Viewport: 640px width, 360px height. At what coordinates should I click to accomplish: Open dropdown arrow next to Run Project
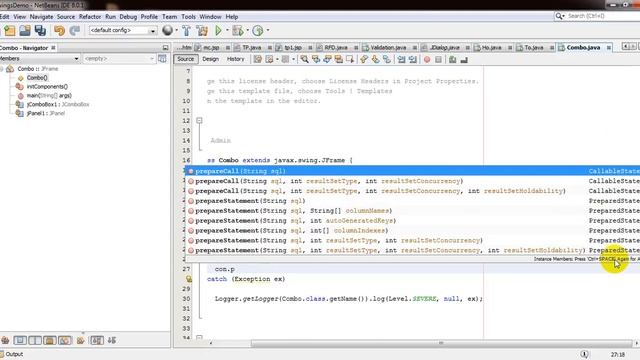click(227, 30)
